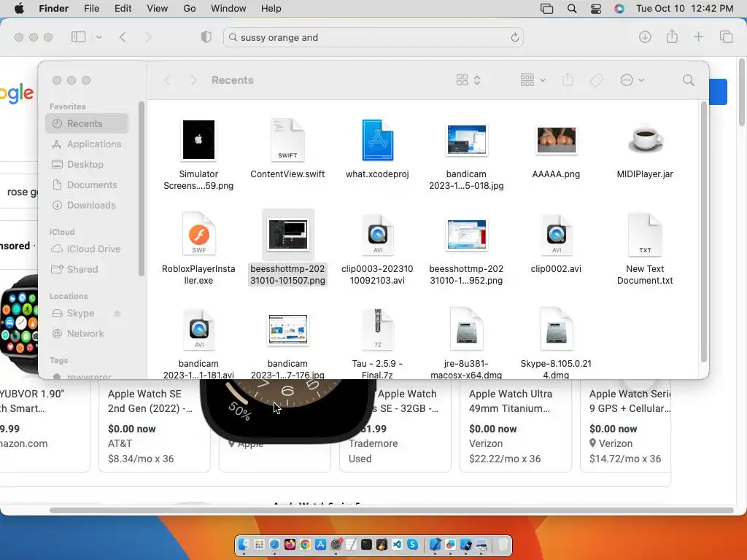The image size is (747, 560).
Task: Select beesshottmp-20231010-101507.png file
Action: tap(287, 249)
